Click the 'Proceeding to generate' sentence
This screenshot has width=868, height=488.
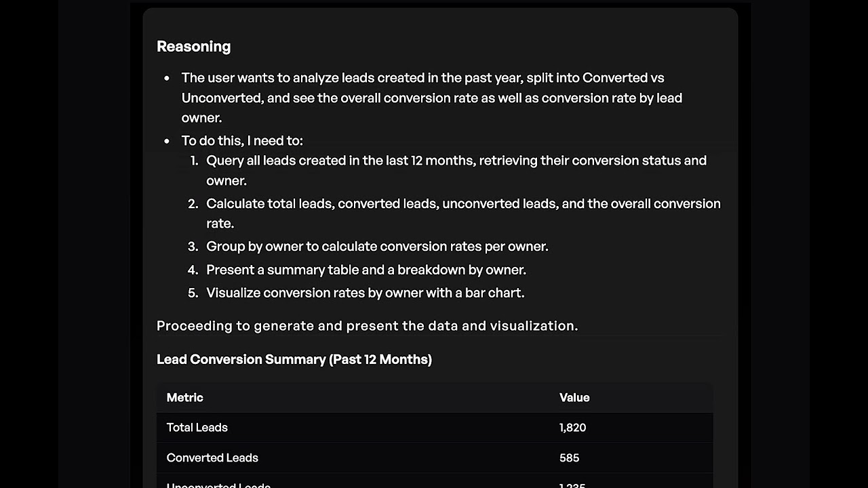coord(367,325)
